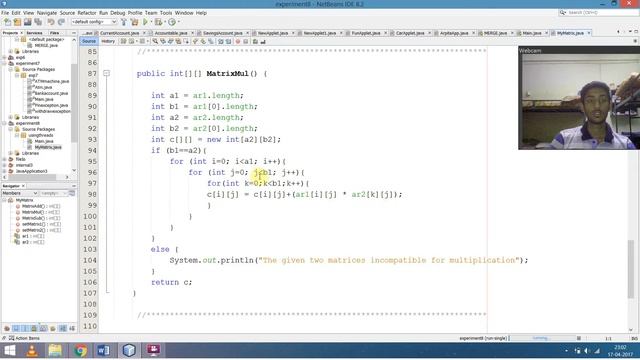
Task: Switch to the SavingsAccount.java tab
Action: pyautogui.click(x=222, y=33)
